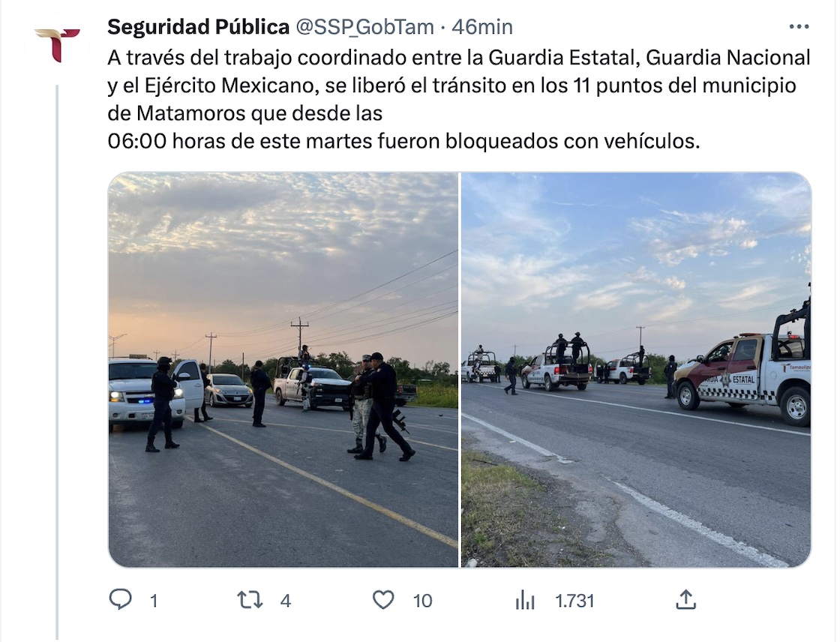Open the three-dot more options menu
840x642 pixels.
[x=799, y=26]
